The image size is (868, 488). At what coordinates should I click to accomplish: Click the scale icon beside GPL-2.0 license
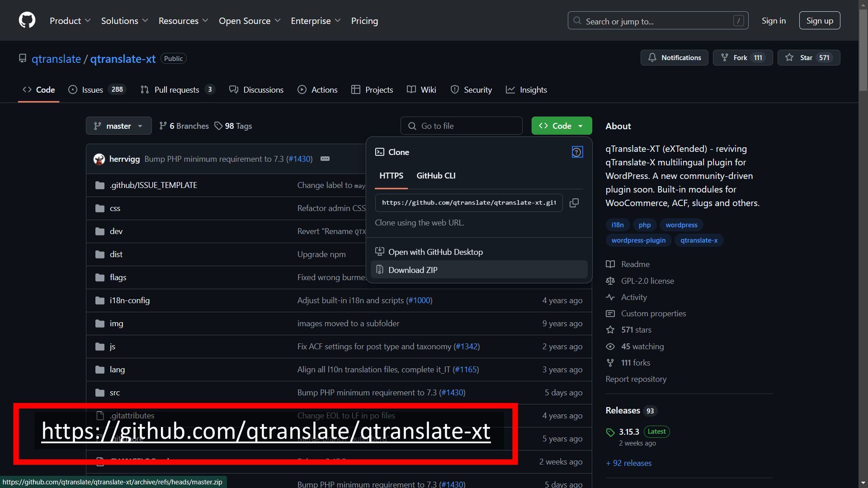click(610, 281)
